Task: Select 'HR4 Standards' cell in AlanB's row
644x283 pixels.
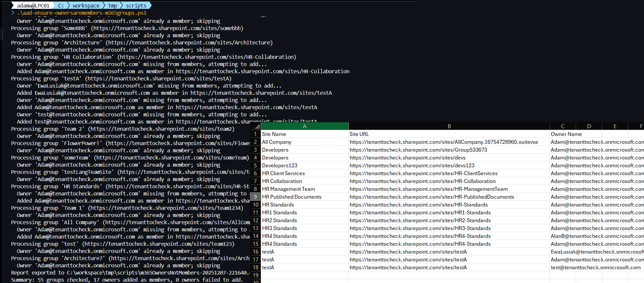Action: point(305,236)
